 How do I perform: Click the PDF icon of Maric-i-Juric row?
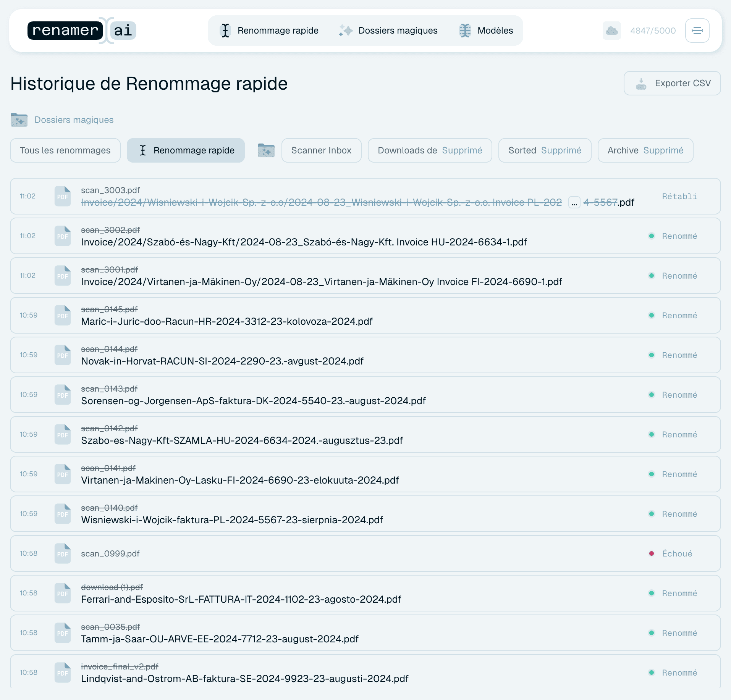tap(63, 315)
